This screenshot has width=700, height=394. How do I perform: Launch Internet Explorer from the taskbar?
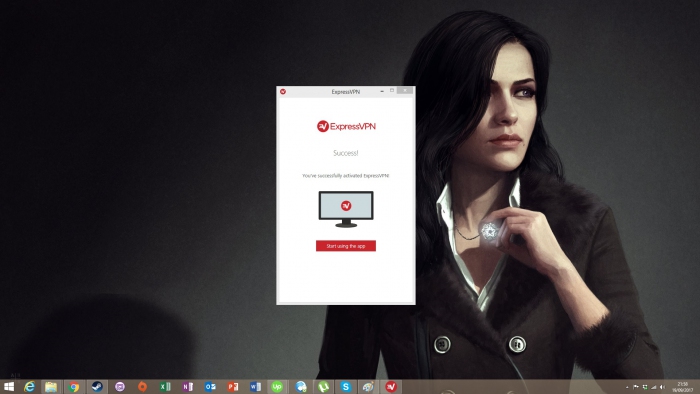click(29, 386)
